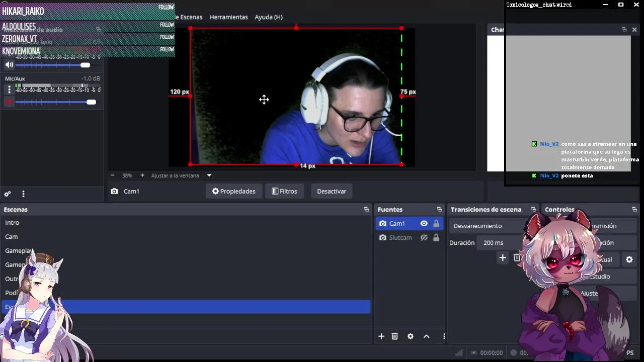Add a transition with plus button
This screenshot has height=362, width=644.
503,258
